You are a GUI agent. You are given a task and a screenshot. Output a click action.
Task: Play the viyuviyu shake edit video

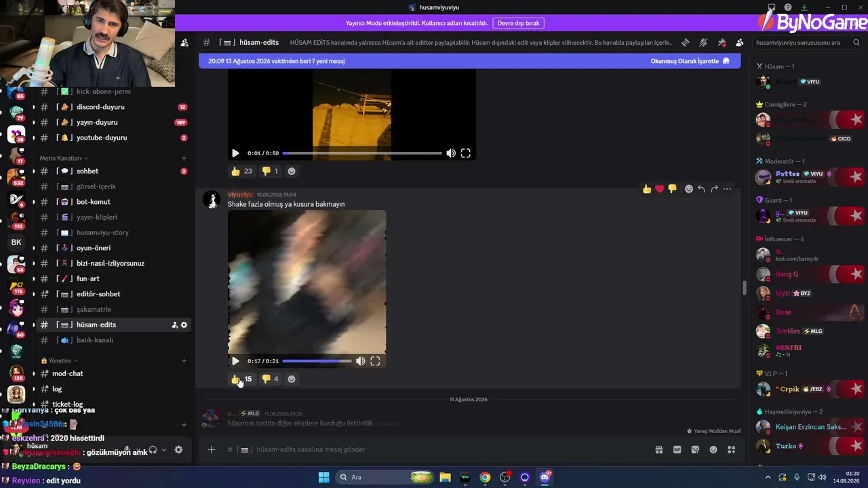(235, 361)
